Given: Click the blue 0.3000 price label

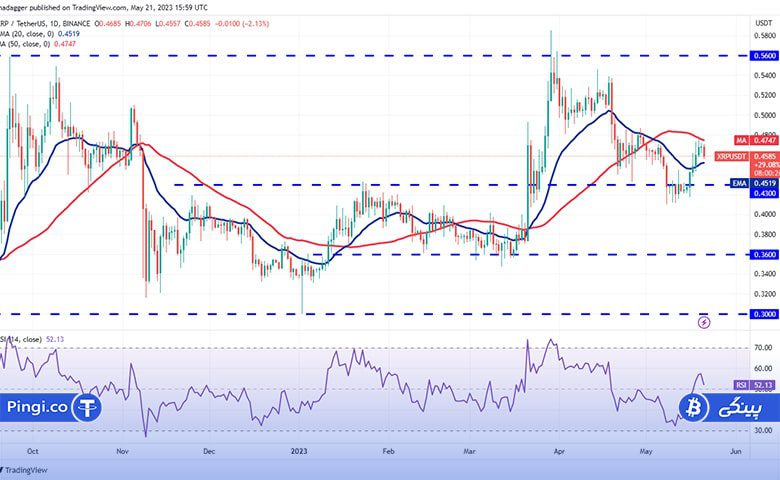Looking at the screenshot, I should coord(764,314).
